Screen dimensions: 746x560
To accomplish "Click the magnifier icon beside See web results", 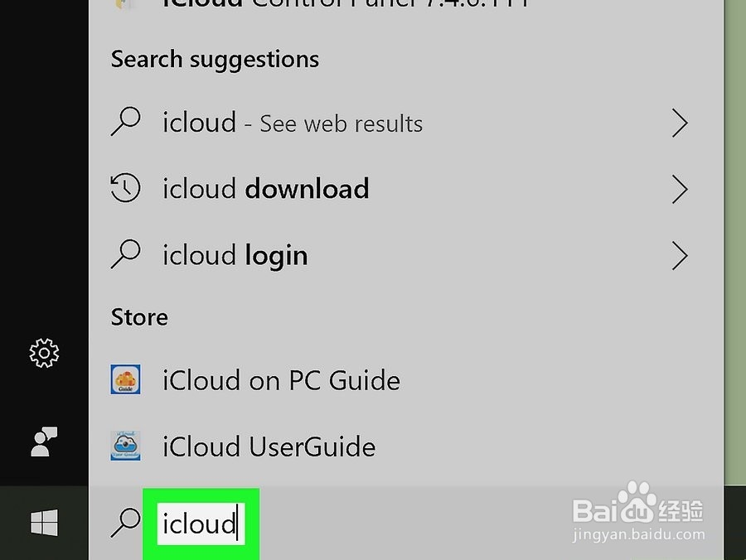I will [125, 123].
